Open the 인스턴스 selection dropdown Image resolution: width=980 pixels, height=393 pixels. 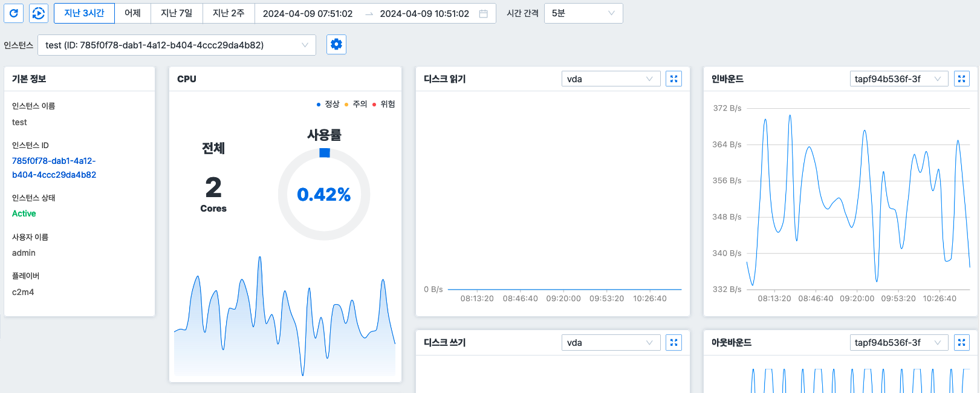[x=177, y=45]
